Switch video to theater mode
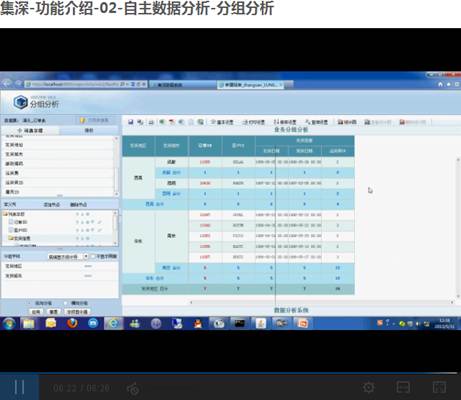Image resolution: width=461 pixels, height=400 pixels. [403, 387]
